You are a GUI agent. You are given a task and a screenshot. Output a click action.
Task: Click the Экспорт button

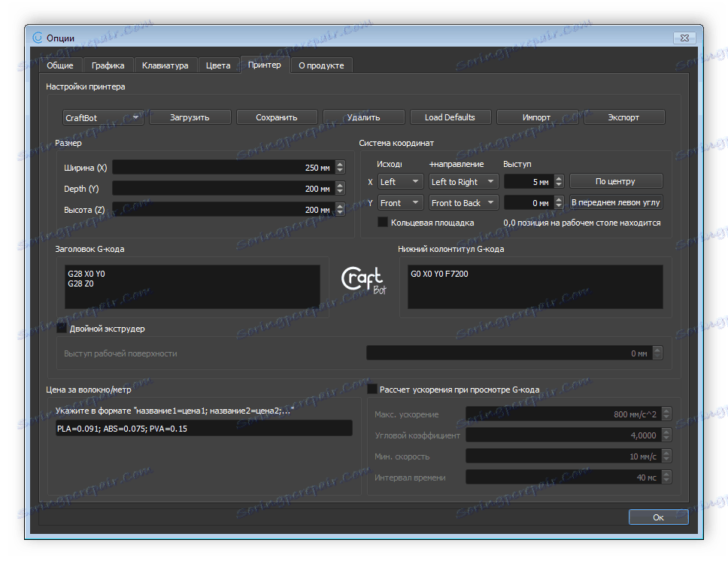point(624,117)
